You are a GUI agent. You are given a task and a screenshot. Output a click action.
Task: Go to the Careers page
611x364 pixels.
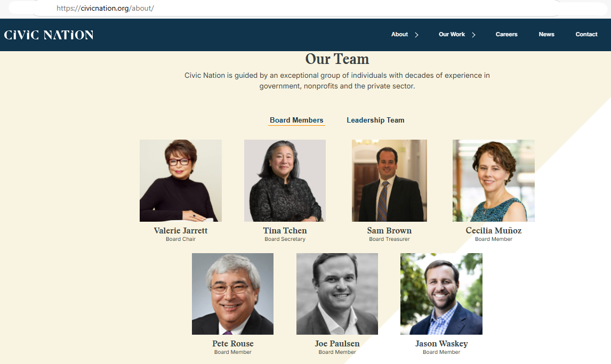[506, 34]
